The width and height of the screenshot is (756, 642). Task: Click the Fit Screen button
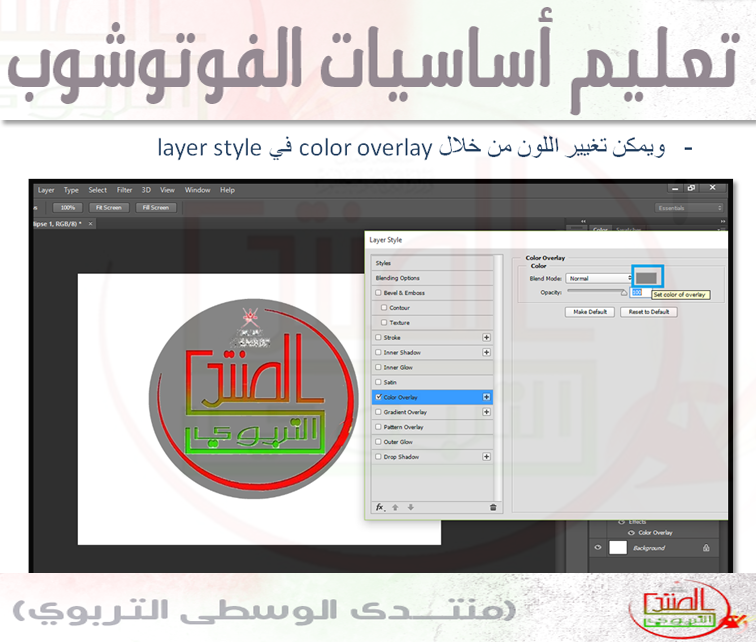coord(108,208)
